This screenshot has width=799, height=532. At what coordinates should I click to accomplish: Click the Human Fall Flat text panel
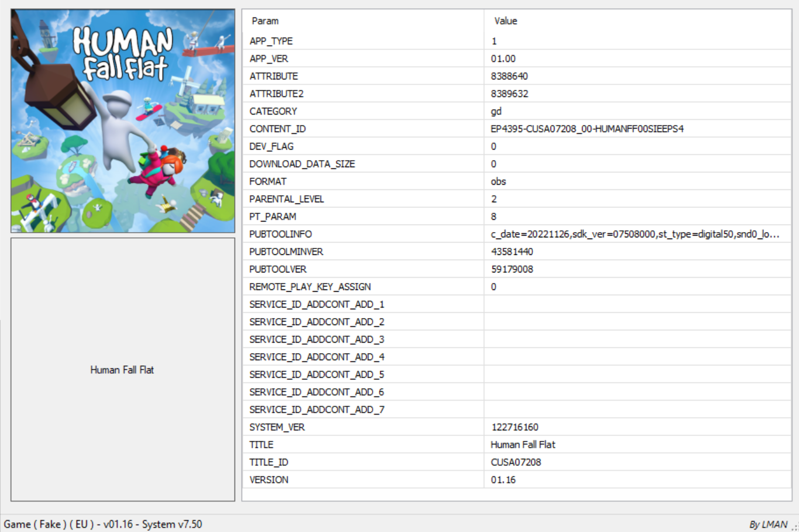123,369
